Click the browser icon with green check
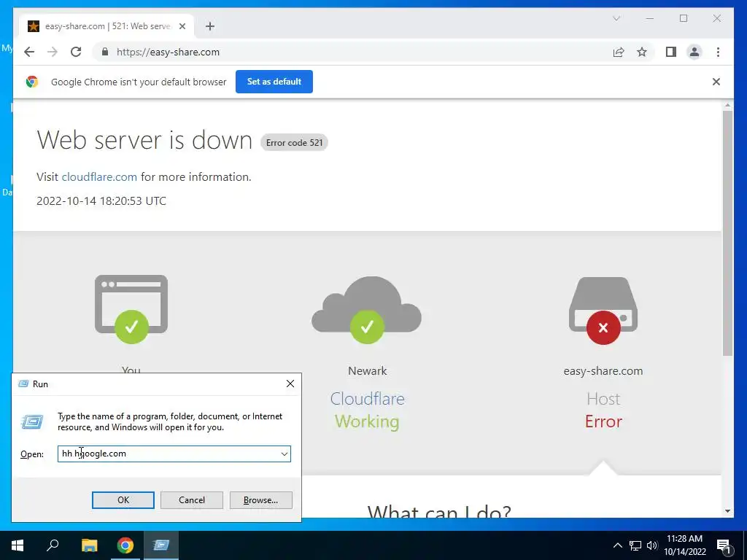The image size is (747, 560). [x=131, y=308]
